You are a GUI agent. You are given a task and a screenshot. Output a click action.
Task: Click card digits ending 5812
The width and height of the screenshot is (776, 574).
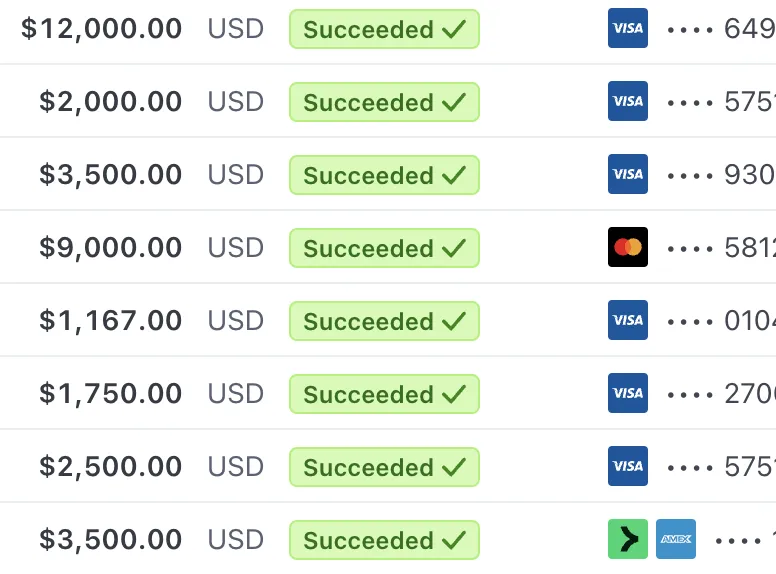click(722, 248)
